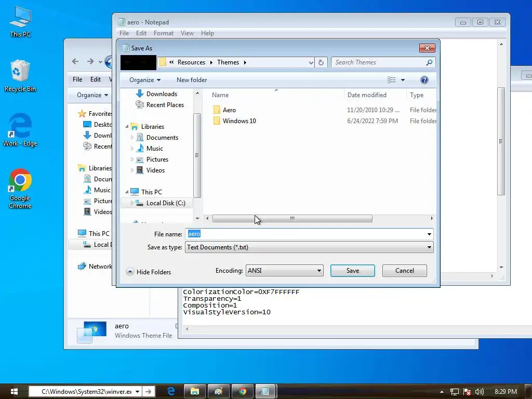This screenshot has height=399, width=532.
Task: Click the Notepad taskbar button
Action: (x=265, y=392)
